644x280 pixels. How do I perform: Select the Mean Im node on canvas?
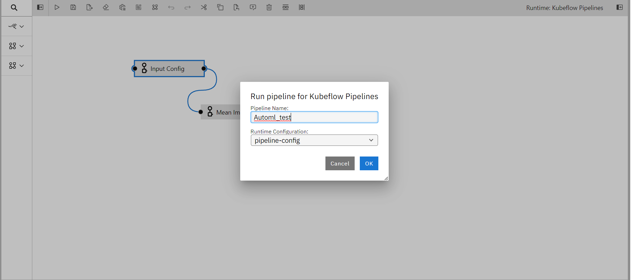coord(221,112)
